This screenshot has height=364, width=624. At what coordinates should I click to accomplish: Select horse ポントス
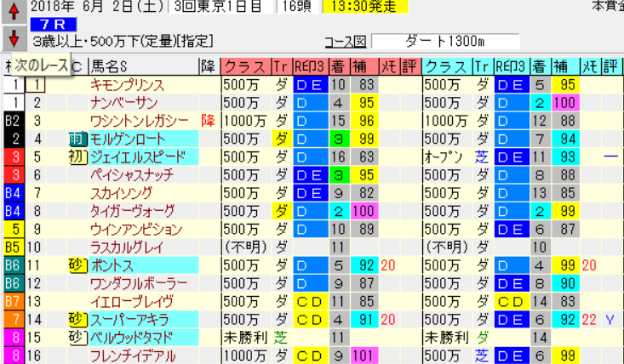click(112, 265)
